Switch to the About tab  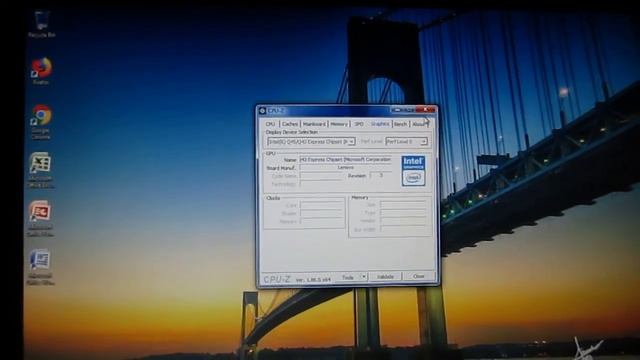(x=419, y=124)
